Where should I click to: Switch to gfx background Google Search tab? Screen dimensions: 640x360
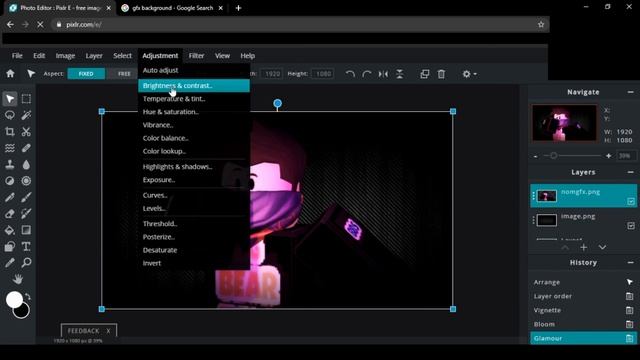172,8
